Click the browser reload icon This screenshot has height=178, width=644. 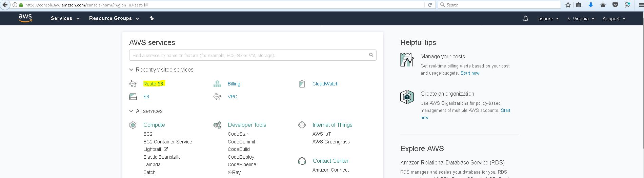click(430, 5)
